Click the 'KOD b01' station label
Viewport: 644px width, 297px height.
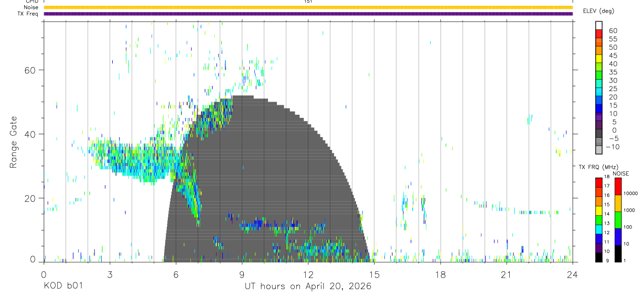click(x=63, y=286)
